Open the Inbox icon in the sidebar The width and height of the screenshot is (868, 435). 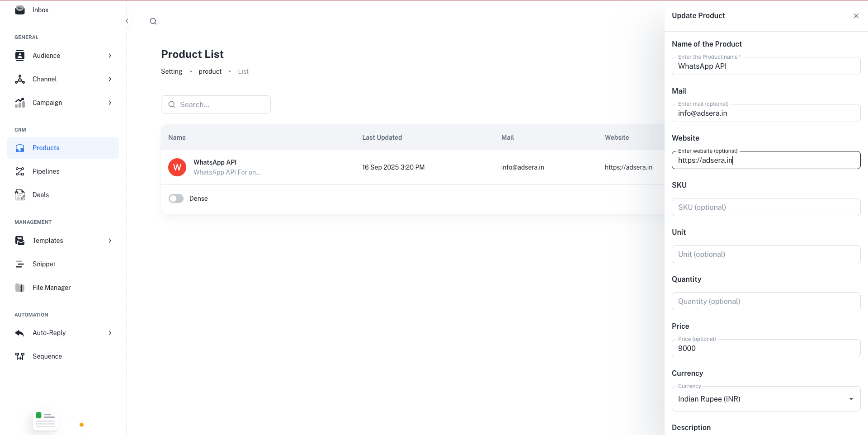(20, 10)
